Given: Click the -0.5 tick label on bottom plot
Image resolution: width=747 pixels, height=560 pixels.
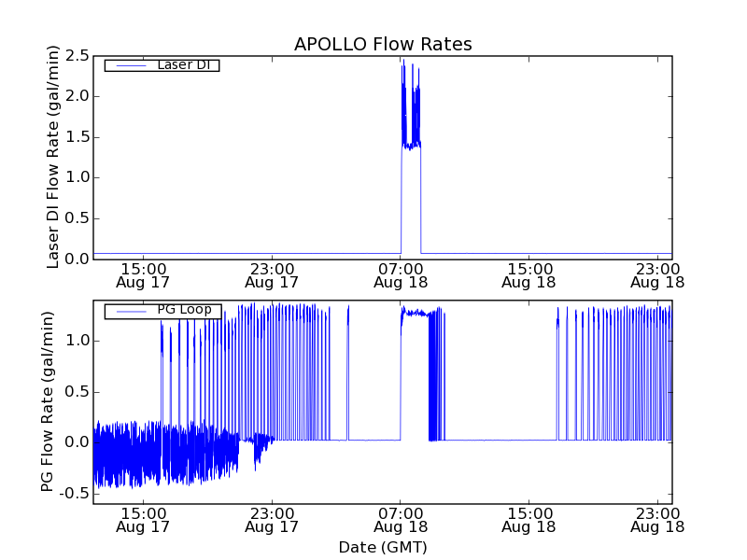Looking at the screenshot, I should click(75, 494).
